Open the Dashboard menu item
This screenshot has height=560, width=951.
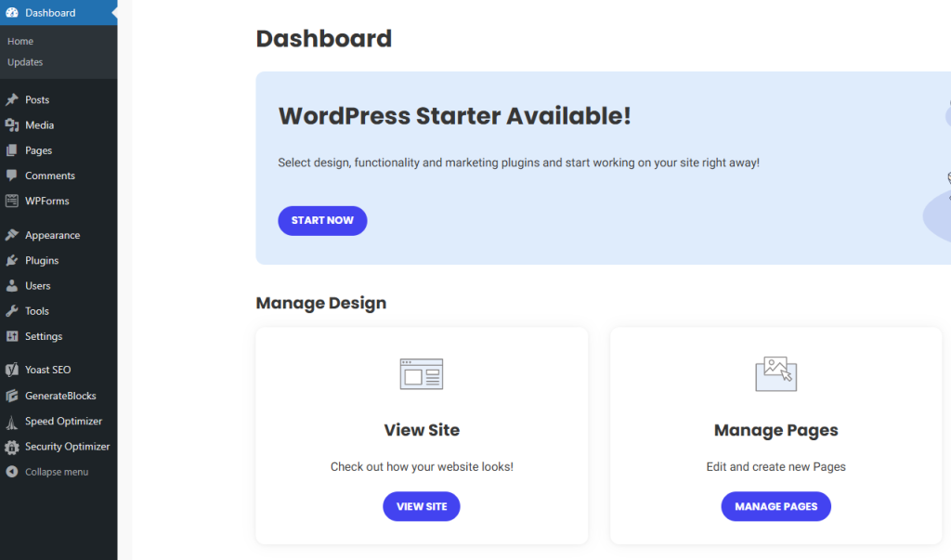pos(59,13)
